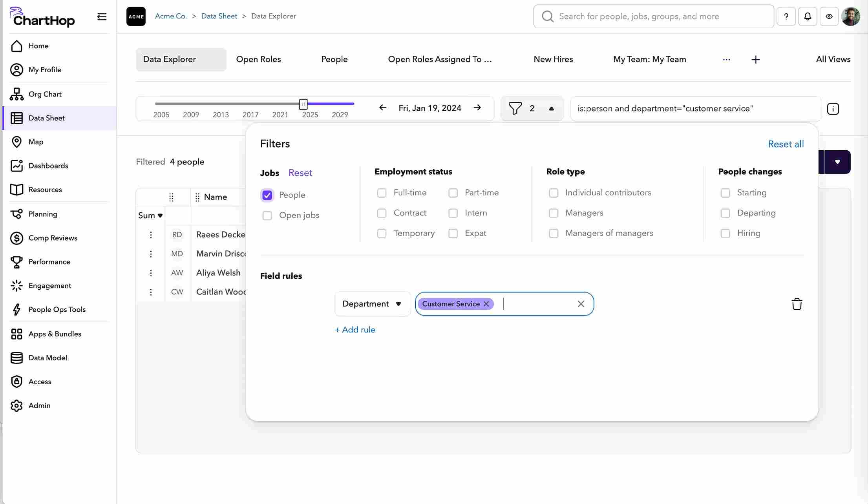The width and height of the screenshot is (868, 504).
Task: Uncheck the People checkbox under Jobs
Action: [267, 195]
